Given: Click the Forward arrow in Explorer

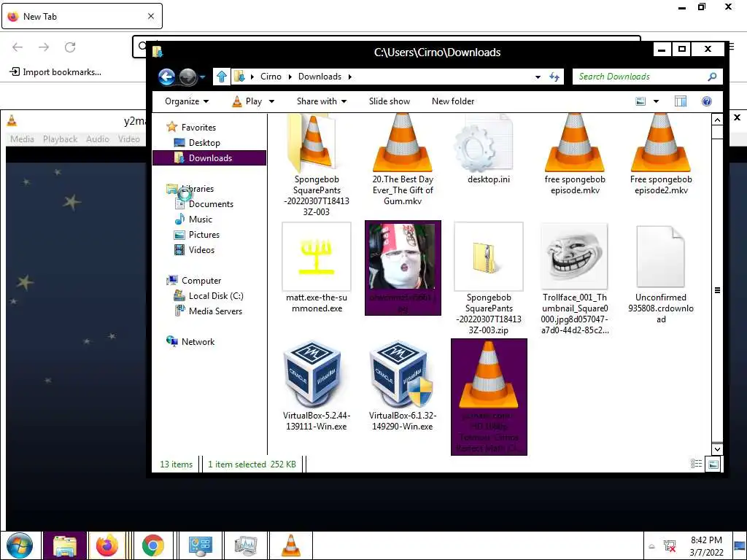Looking at the screenshot, I should (x=187, y=77).
